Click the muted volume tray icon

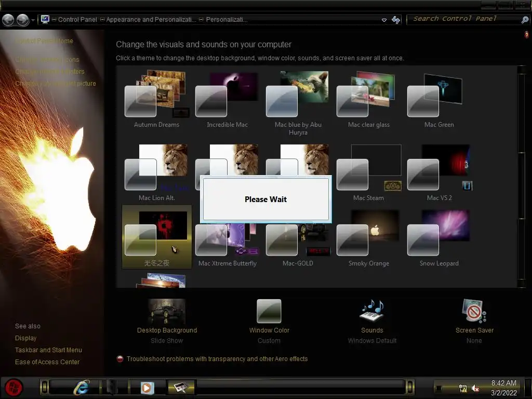point(475,388)
